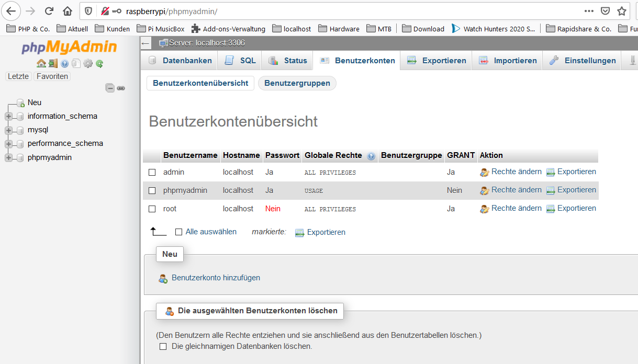Expand the mysql database node
This screenshot has width=638, height=364.
(x=8, y=130)
